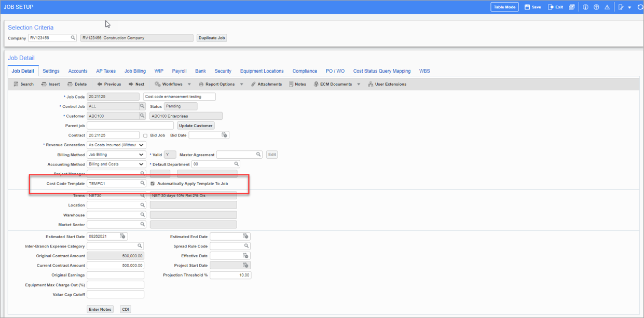The height and width of the screenshot is (318, 644).
Task: Click the Projection Threshold % input field
Action: click(230, 275)
